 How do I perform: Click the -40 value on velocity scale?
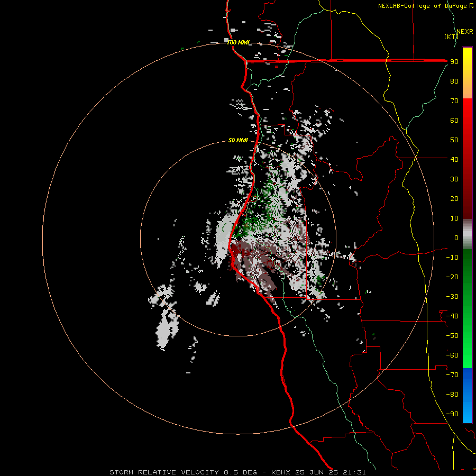[452, 316]
